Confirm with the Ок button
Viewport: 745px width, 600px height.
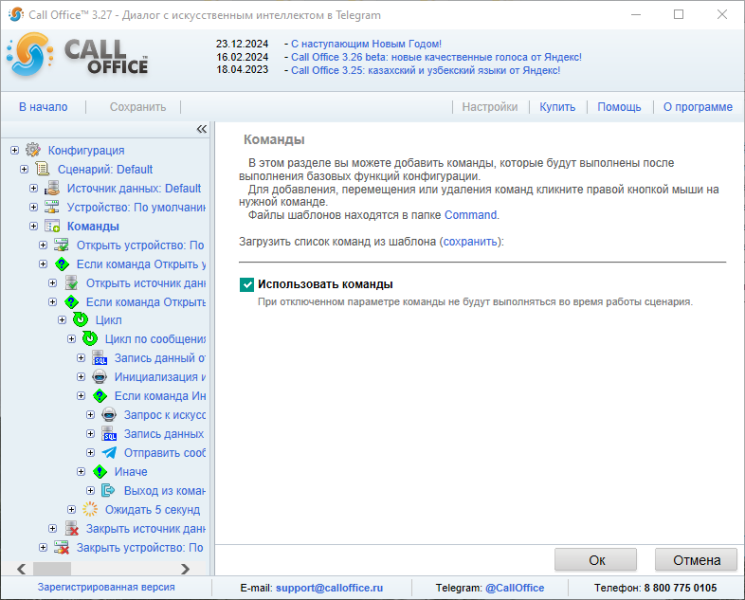pyautogui.click(x=596, y=560)
